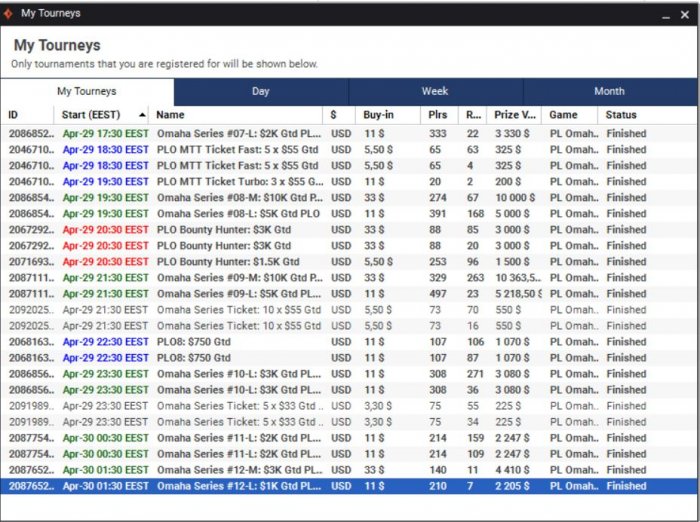Click the app logo icon in title bar
Image resolution: width=700 pixels, height=522 pixels.
[9, 13]
